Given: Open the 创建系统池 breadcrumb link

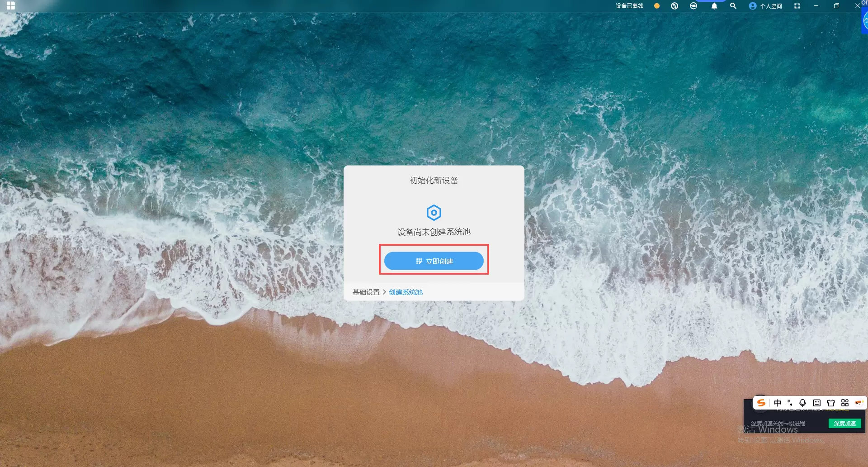Looking at the screenshot, I should [x=406, y=292].
